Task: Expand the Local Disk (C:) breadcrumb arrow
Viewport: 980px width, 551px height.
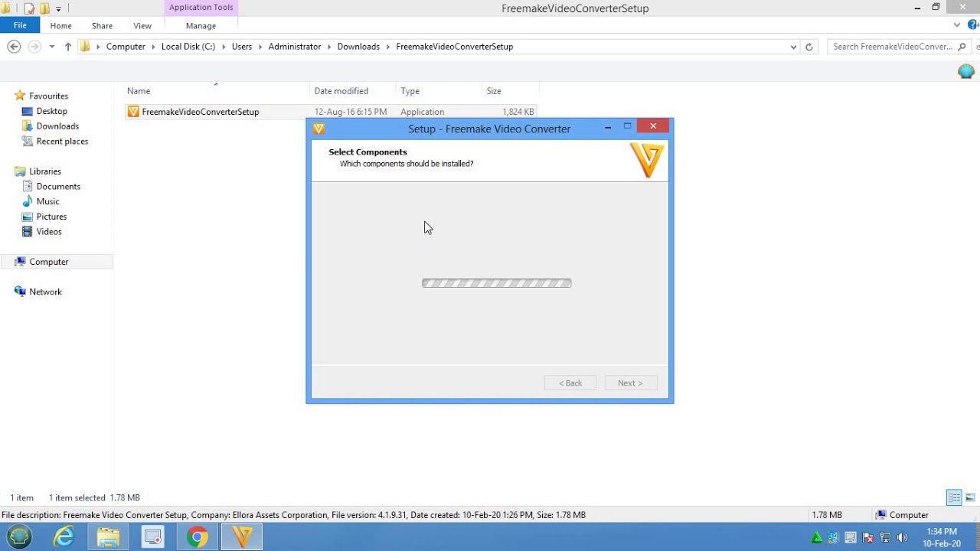Action: pos(224,47)
